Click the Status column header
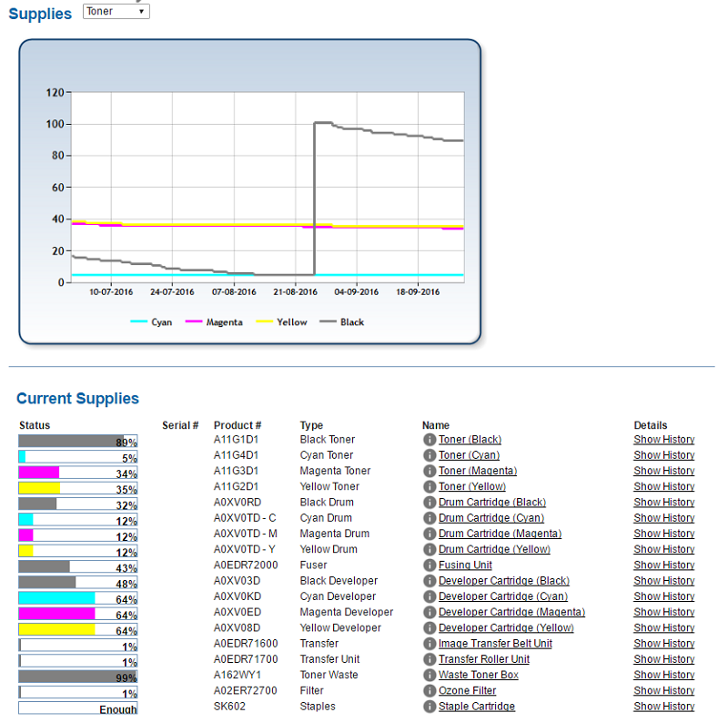The height and width of the screenshot is (723, 728). click(35, 425)
